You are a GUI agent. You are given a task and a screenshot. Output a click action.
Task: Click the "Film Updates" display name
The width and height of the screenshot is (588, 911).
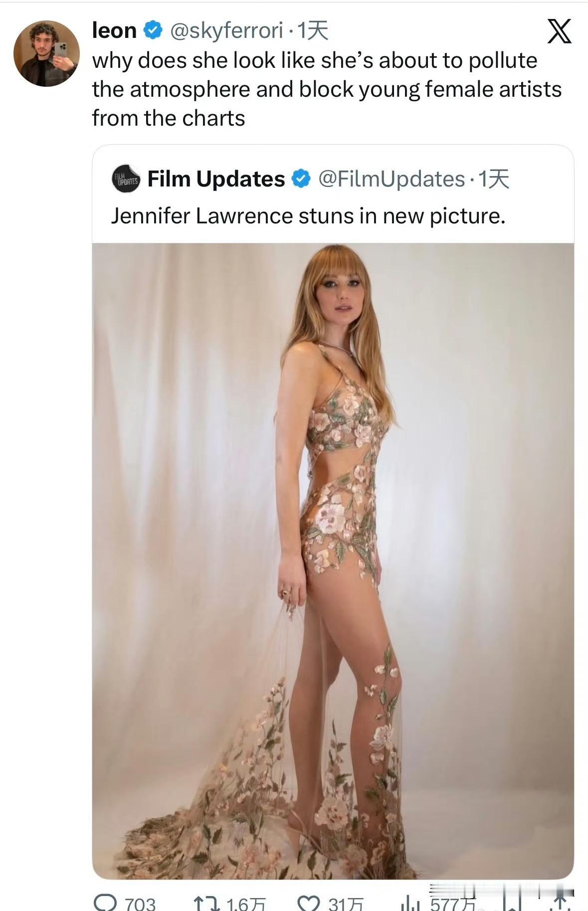215,179
